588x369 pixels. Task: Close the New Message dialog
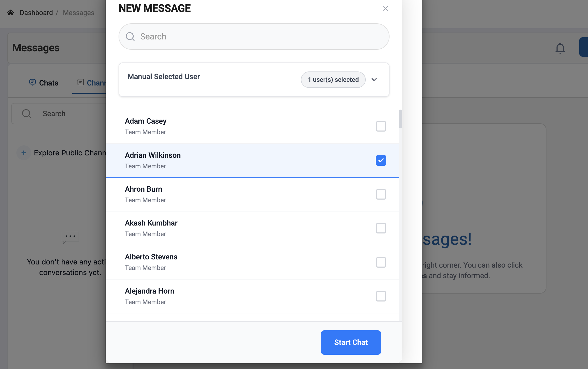click(385, 9)
